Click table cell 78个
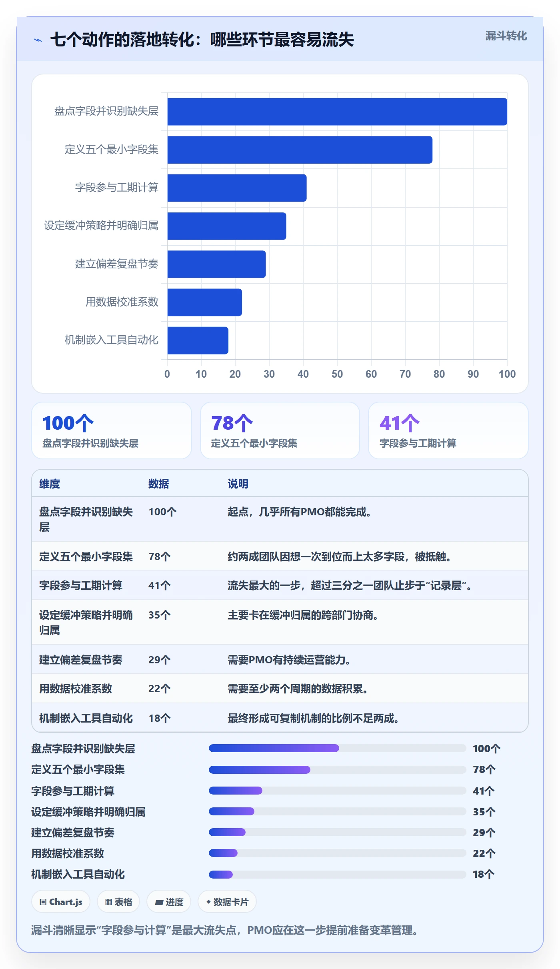This screenshot has height=969, width=560. tap(160, 557)
